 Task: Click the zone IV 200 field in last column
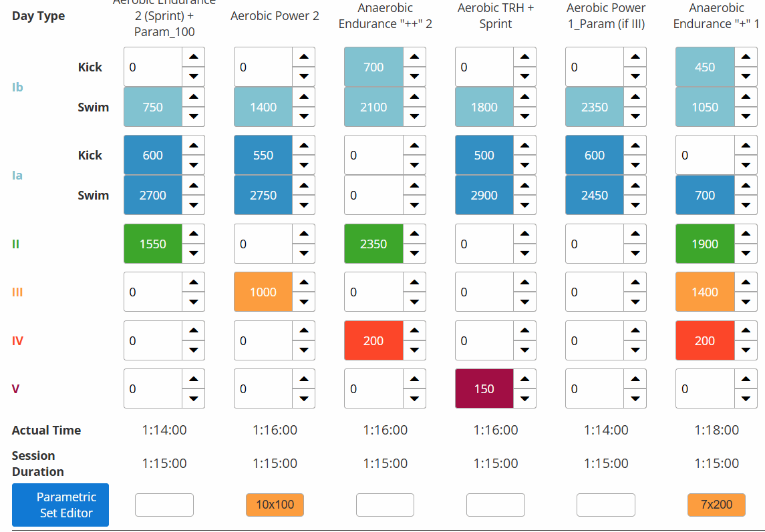705,340
